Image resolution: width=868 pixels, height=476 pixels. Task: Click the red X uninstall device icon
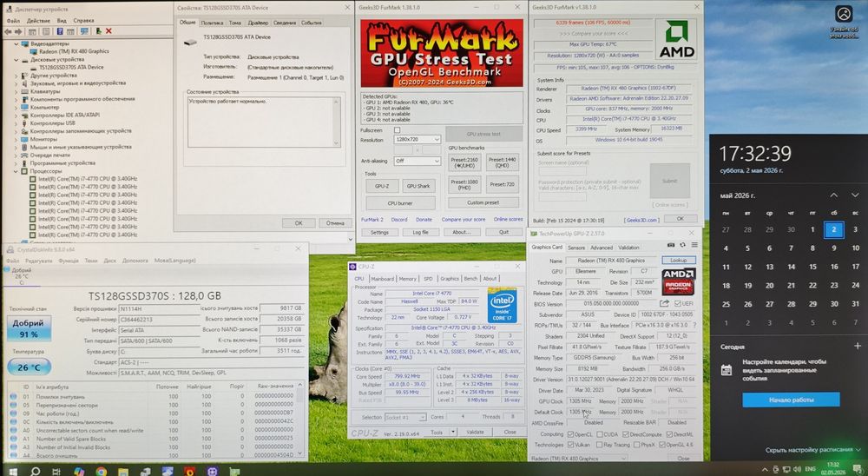click(x=108, y=31)
